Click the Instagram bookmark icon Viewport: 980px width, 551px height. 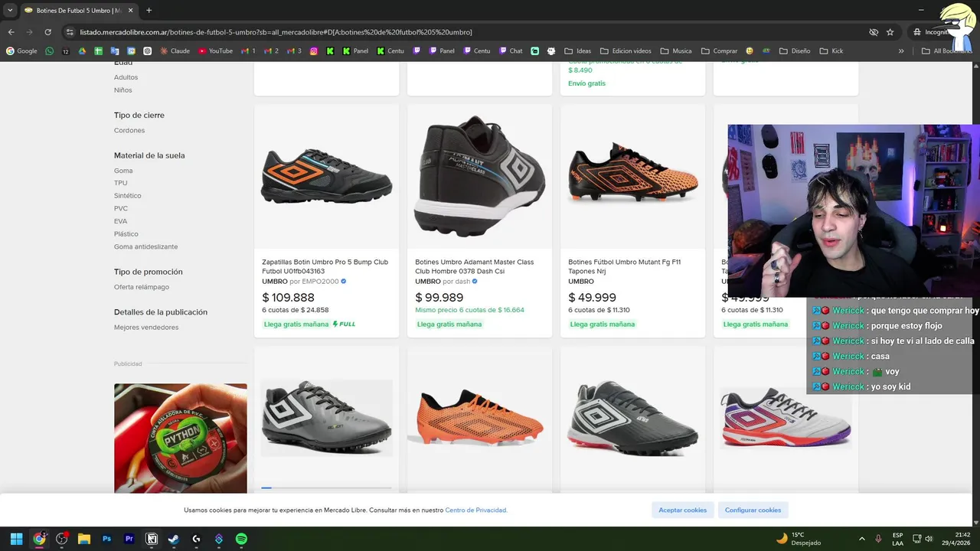click(313, 51)
